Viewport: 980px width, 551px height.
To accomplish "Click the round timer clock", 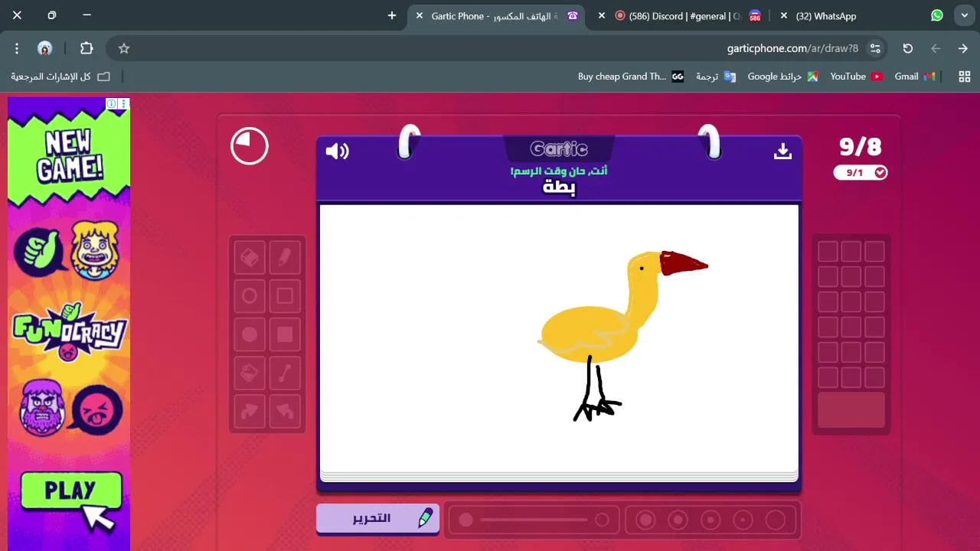I will pos(250,145).
